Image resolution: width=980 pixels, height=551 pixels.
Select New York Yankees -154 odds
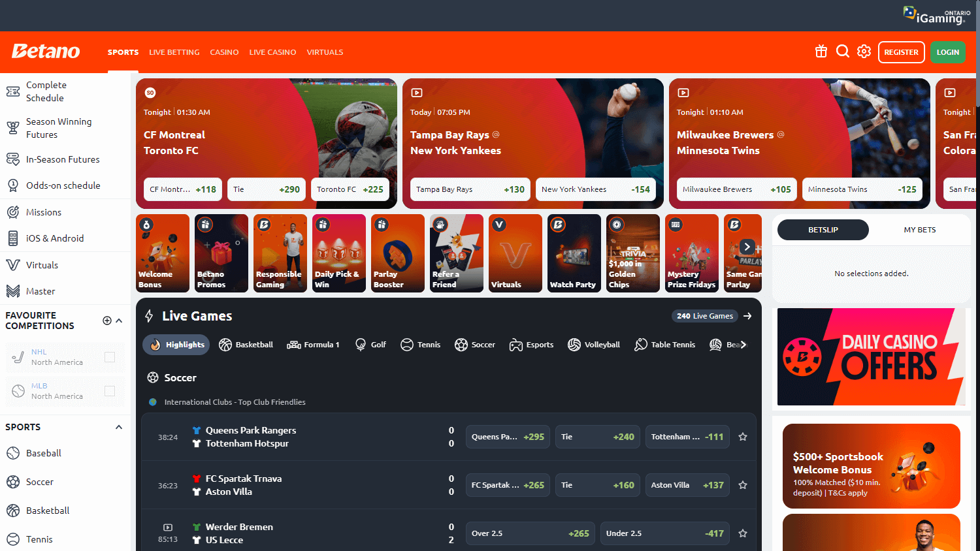[x=596, y=189]
